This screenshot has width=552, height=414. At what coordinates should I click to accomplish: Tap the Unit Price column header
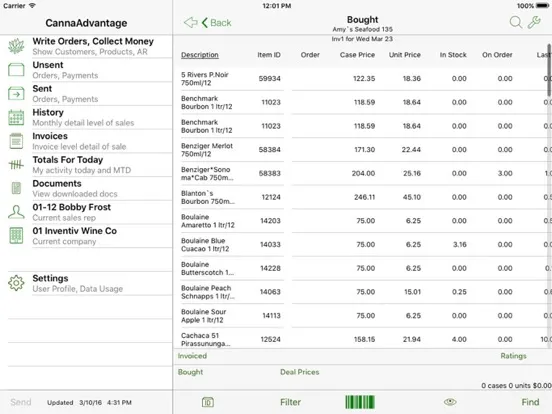pyautogui.click(x=404, y=55)
